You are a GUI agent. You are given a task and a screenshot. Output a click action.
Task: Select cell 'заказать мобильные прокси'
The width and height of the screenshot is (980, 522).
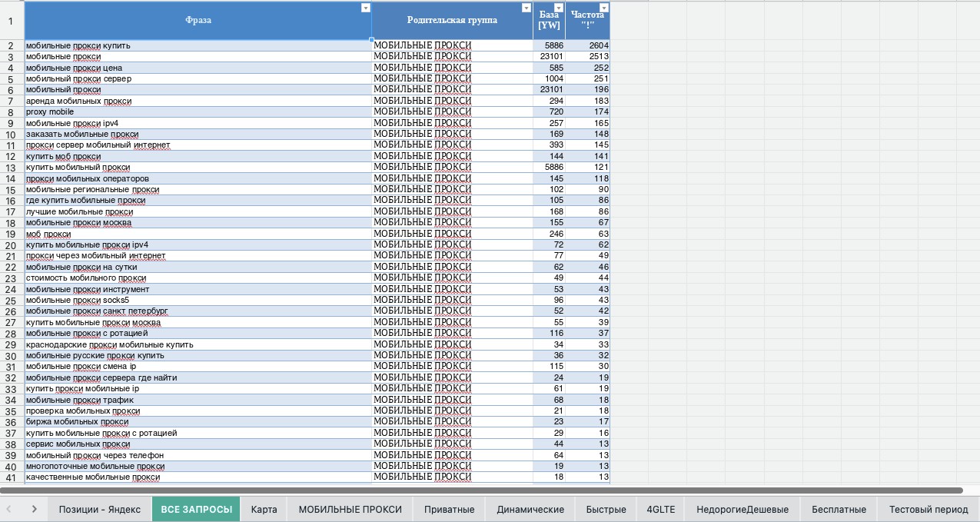pos(198,134)
